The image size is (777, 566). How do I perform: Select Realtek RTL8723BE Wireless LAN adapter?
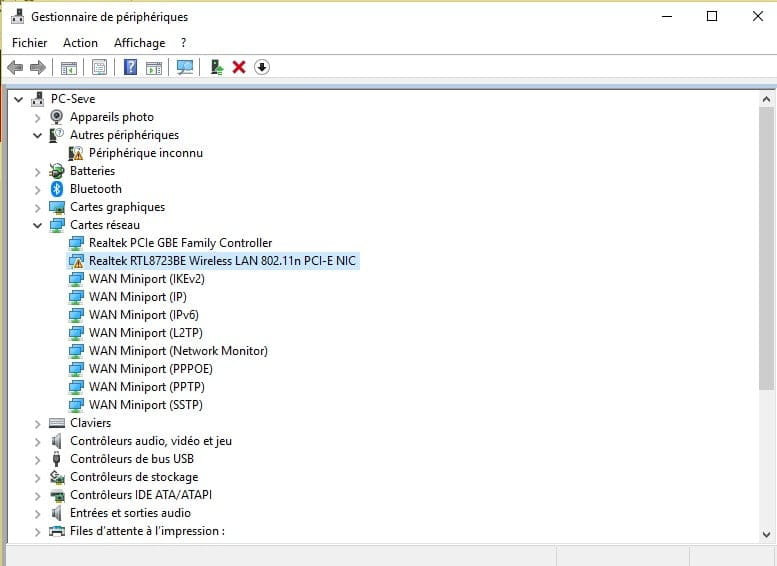[x=222, y=261]
